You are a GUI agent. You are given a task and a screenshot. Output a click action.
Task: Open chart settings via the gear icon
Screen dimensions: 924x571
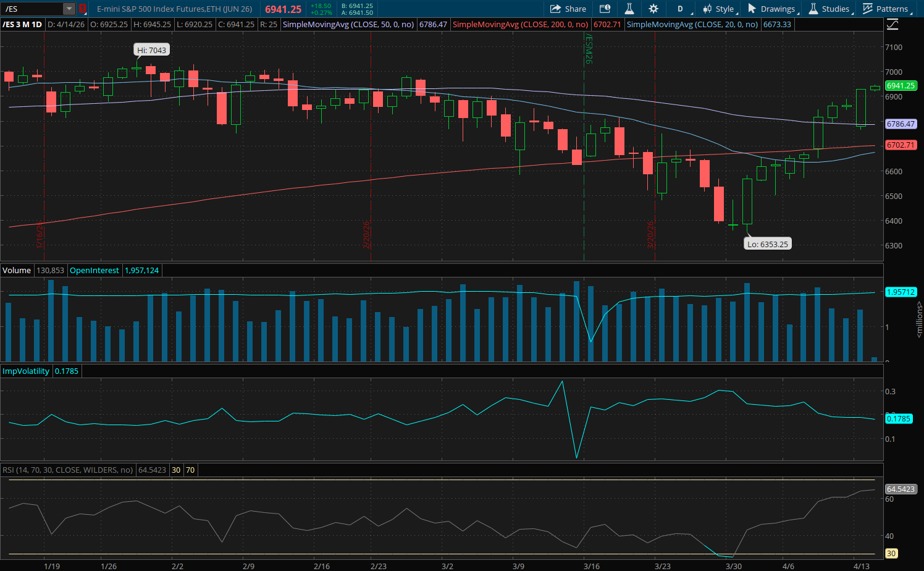653,9
